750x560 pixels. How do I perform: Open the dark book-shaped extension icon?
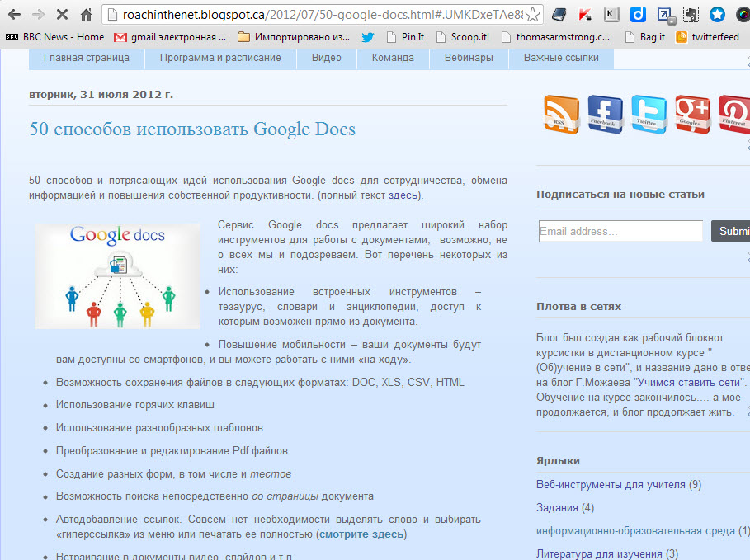(559, 15)
